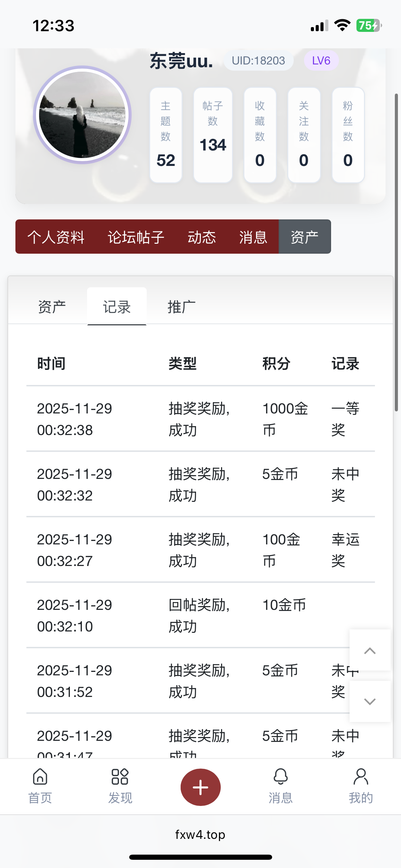This screenshot has width=401, height=868.
Task: Open the 动态 tab
Action: [x=202, y=237]
